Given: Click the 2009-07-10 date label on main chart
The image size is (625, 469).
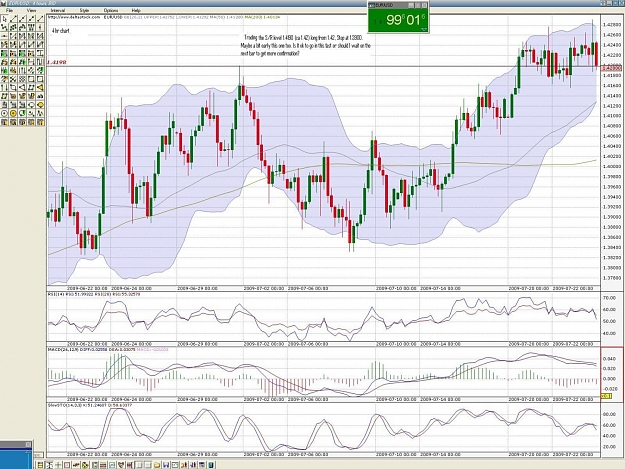Looking at the screenshot, I should (396, 288).
